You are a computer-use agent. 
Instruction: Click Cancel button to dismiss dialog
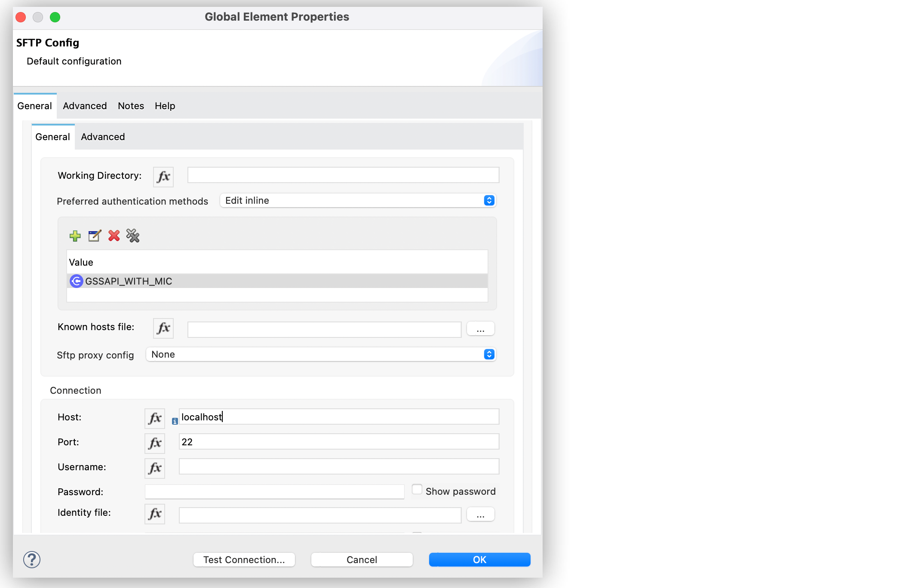point(361,560)
